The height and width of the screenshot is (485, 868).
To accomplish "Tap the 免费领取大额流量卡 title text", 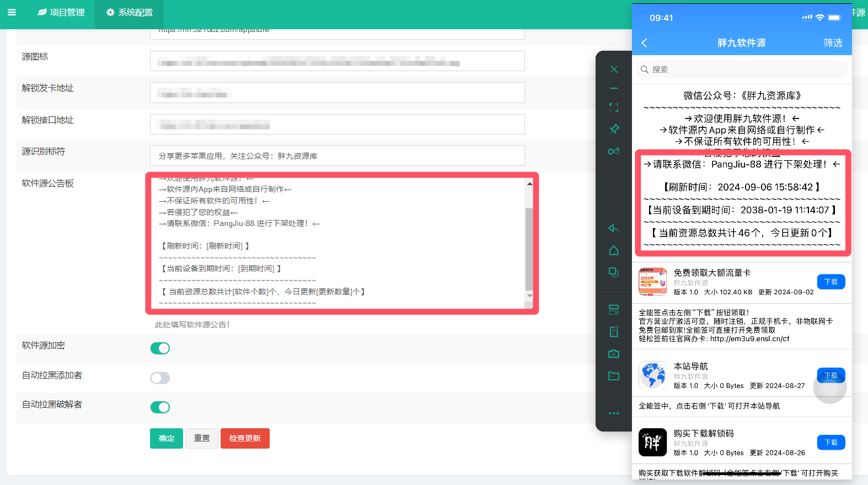I will pos(712,273).
